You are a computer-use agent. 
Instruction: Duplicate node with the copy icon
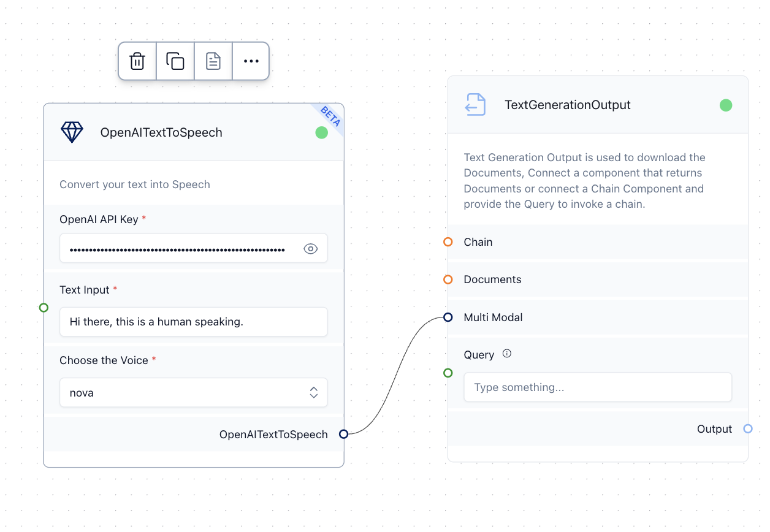[x=175, y=61]
